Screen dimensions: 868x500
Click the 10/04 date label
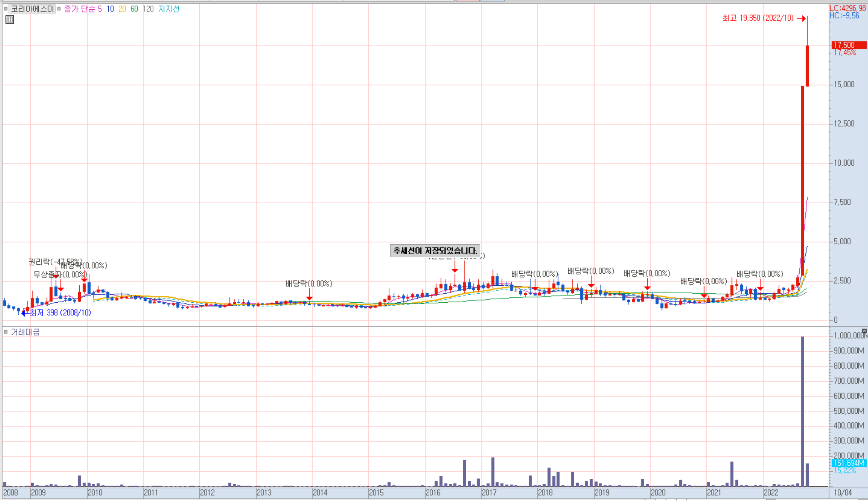[842, 493]
